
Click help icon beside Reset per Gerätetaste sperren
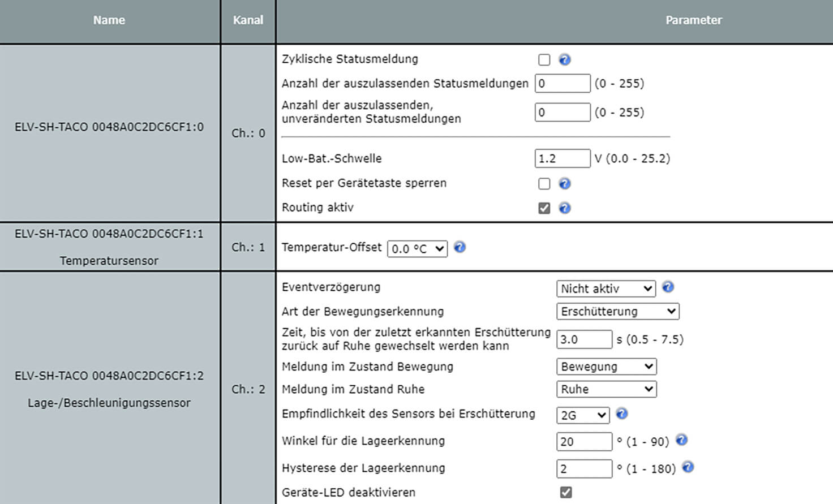[x=564, y=183]
